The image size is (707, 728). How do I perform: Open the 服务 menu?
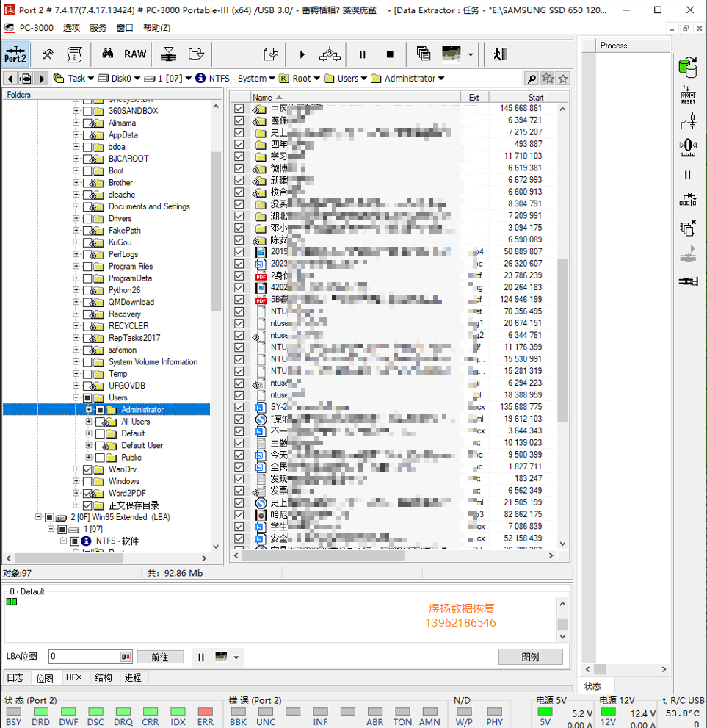pos(98,28)
